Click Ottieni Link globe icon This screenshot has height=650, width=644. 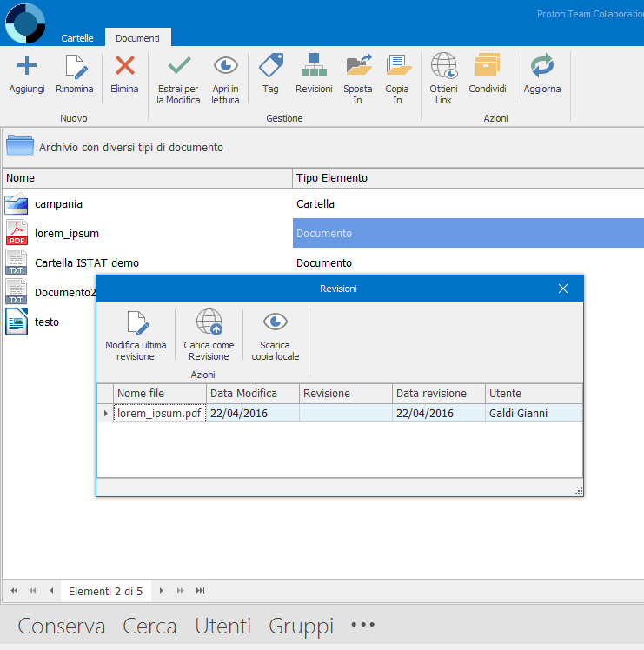444,65
